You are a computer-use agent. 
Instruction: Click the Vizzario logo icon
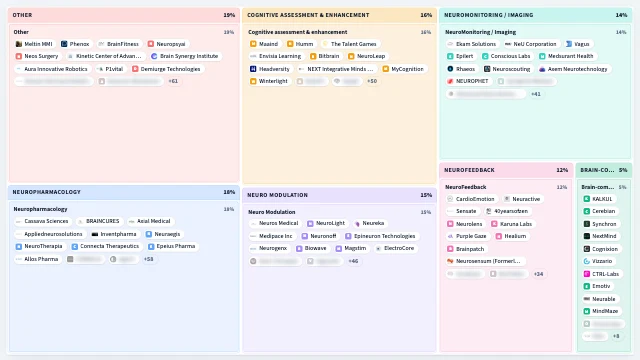(587, 261)
